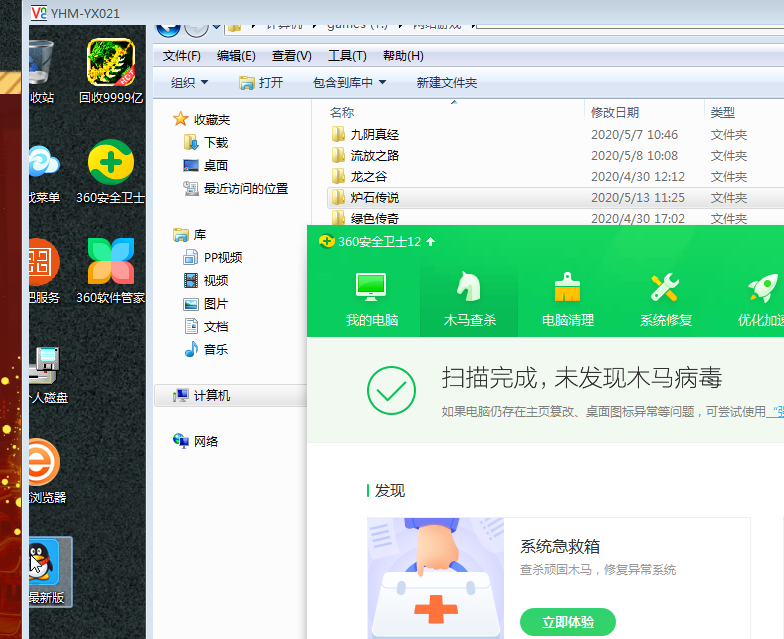784x639 pixels.
Task: Select 库 in navigation pane
Action: 190,234
